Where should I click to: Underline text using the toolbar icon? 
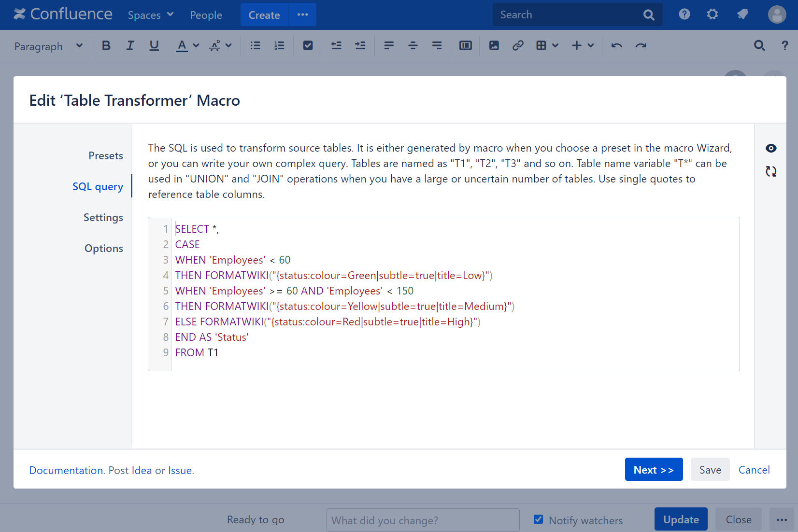click(154, 46)
